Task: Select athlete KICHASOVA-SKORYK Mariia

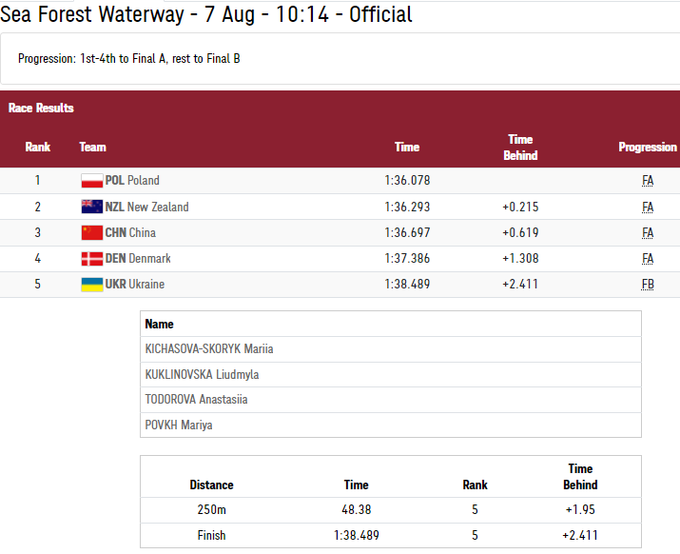Action: pos(209,349)
